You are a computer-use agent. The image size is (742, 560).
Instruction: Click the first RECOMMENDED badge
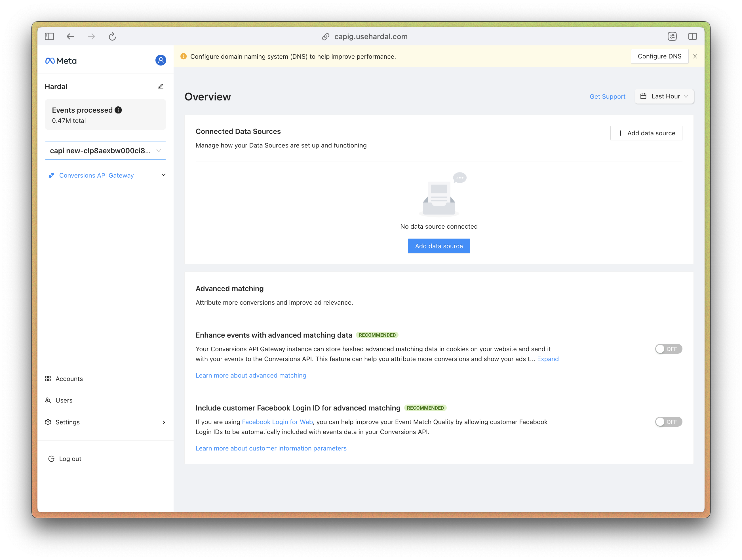point(377,335)
